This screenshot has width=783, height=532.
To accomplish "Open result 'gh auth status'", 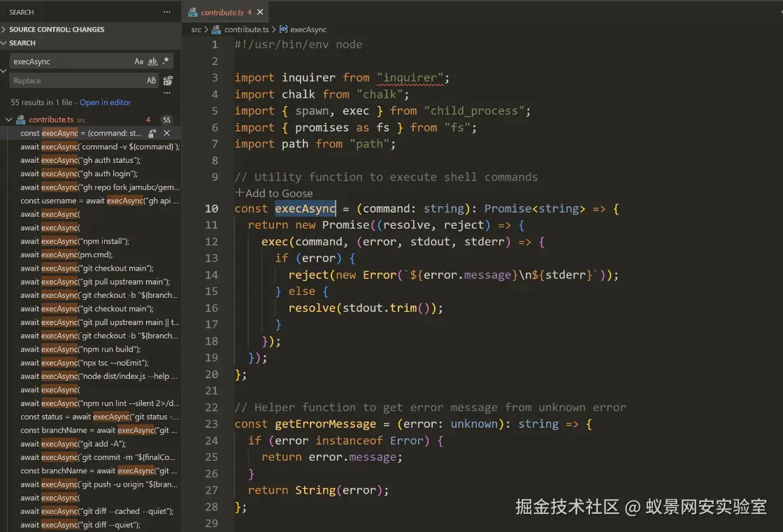I will coord(80,160).
